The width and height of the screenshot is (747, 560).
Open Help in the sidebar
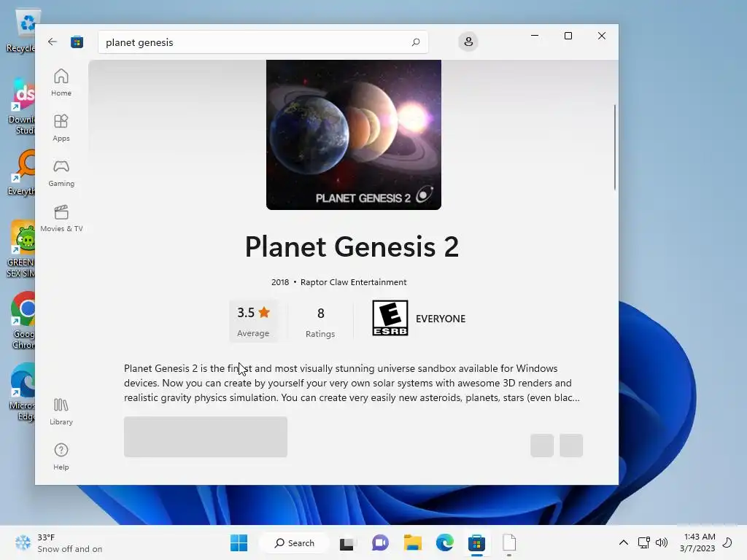[61, 456]
